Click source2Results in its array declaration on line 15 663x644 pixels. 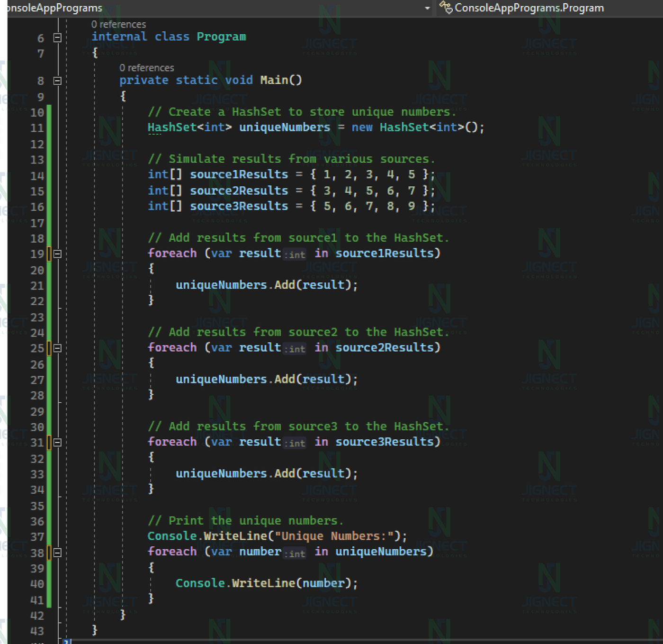point(239,190)
